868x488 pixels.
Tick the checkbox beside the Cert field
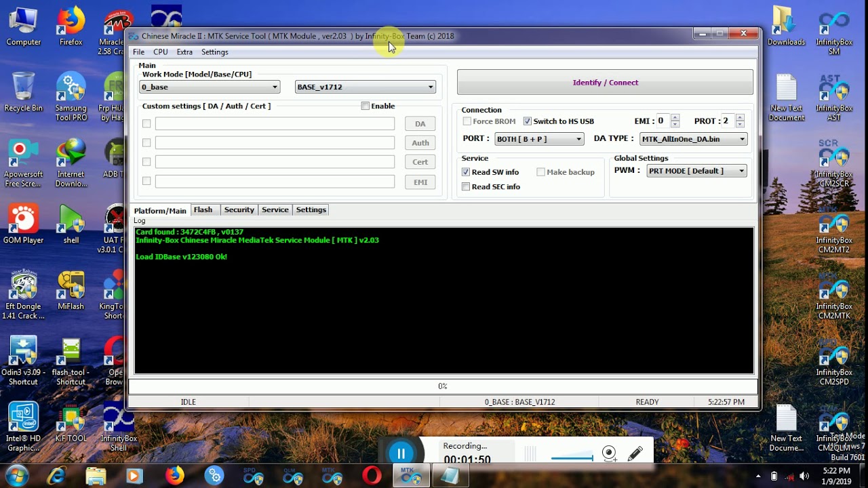[146, 161]
